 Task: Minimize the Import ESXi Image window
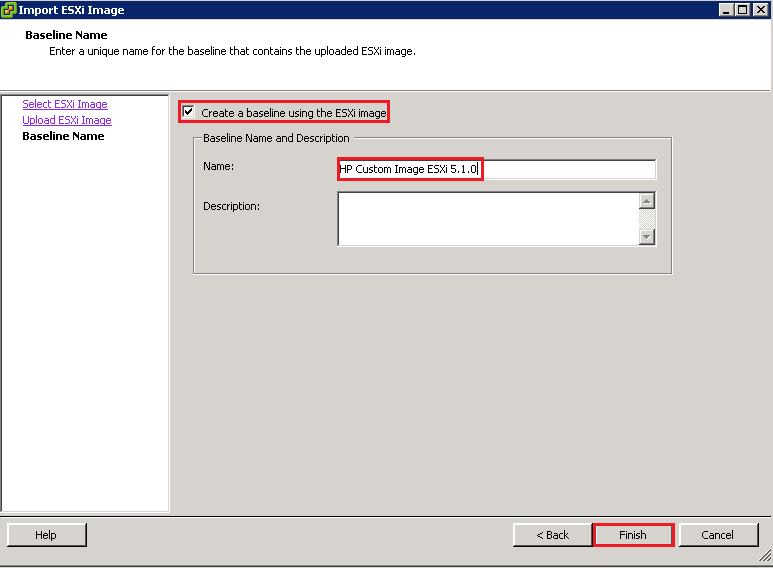coord(726,10)
